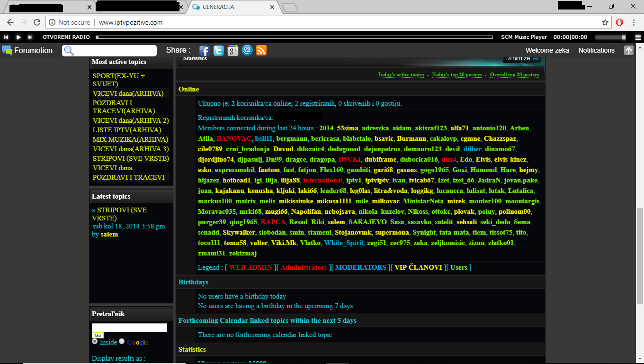Image resolution: width=644 pixels, height=364 pixels.
Task: Open member BANOVAC's profile
Action: pyautogui.click(x=233, y=138)
